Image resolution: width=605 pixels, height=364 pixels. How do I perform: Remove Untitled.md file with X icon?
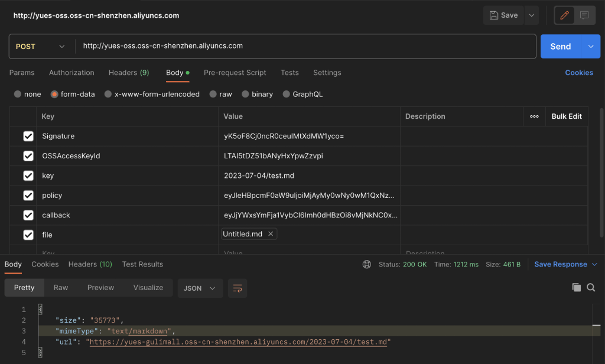pos(271,234)
